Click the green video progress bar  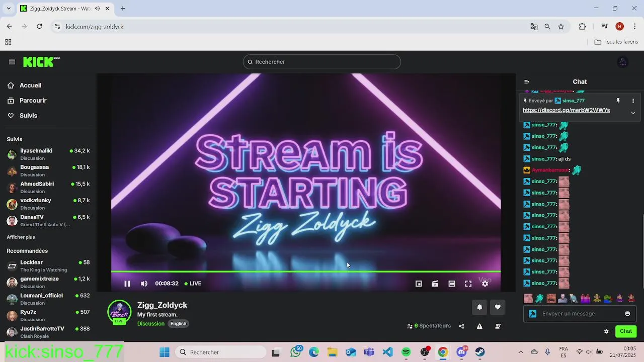click(x=306, y=272)
